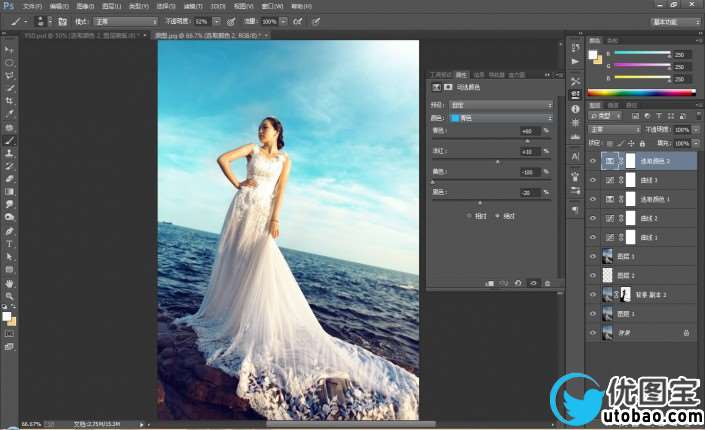The image size is (705, 430).
Task: Click the trash icon in Properties panel
Action: [x=547, y=283]
